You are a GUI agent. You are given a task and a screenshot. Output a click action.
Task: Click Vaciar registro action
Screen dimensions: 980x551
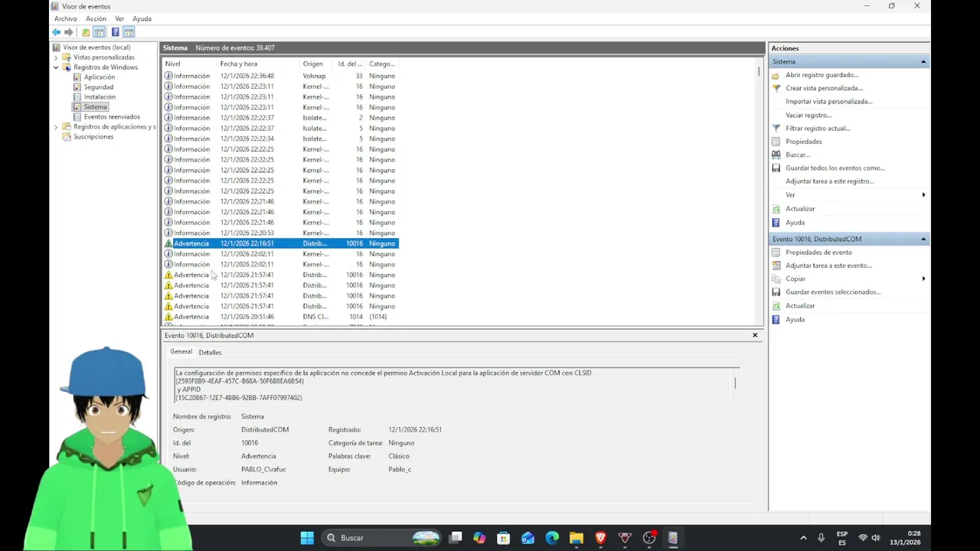pyautogui.click(x=808, y=115)
